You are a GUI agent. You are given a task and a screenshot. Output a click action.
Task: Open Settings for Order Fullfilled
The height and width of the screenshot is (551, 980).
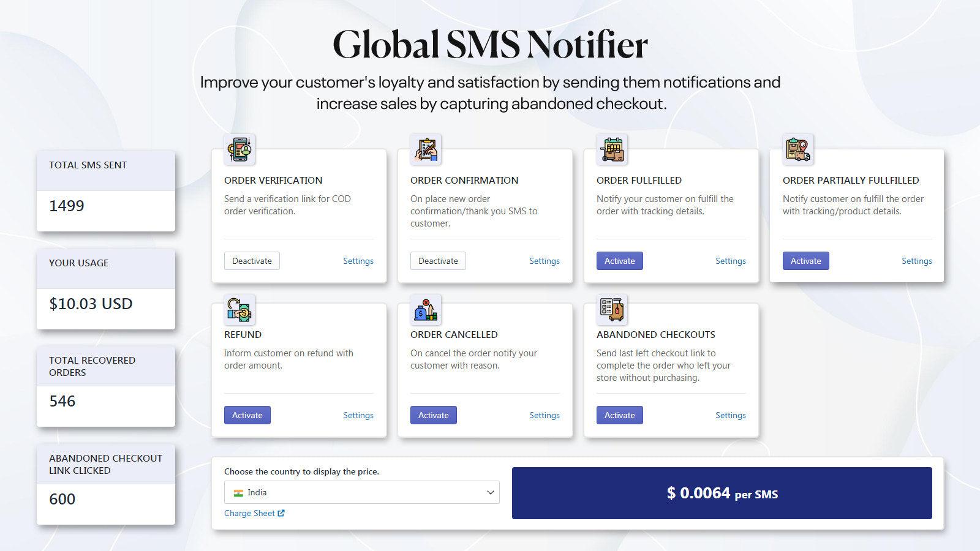pos(731,260)
